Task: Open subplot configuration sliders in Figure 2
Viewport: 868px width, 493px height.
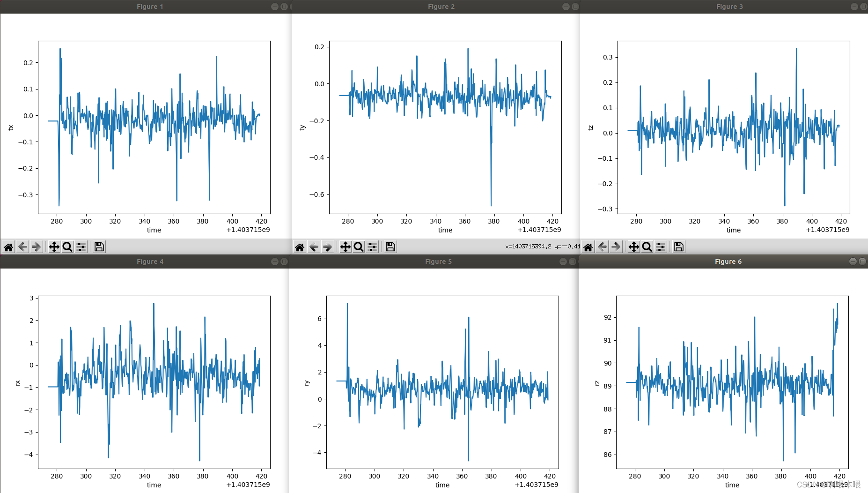Action: [372, 247]
